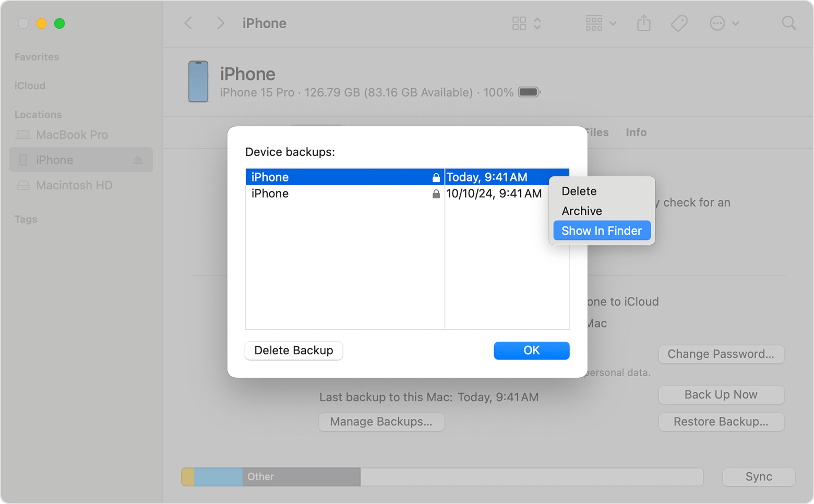Click the Sync button
The width and height of the screenshot is (814, 504).
click(759, 476)
